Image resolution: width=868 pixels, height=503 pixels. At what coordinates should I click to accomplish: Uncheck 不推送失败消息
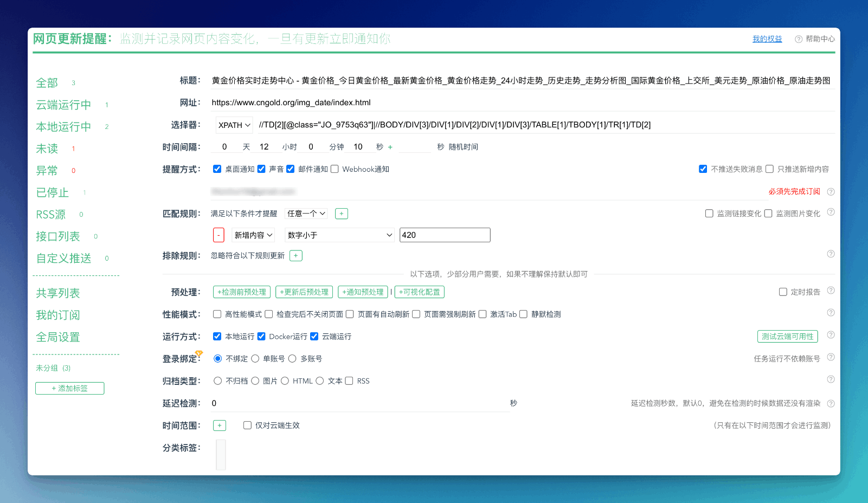click(x=703, y=169)
